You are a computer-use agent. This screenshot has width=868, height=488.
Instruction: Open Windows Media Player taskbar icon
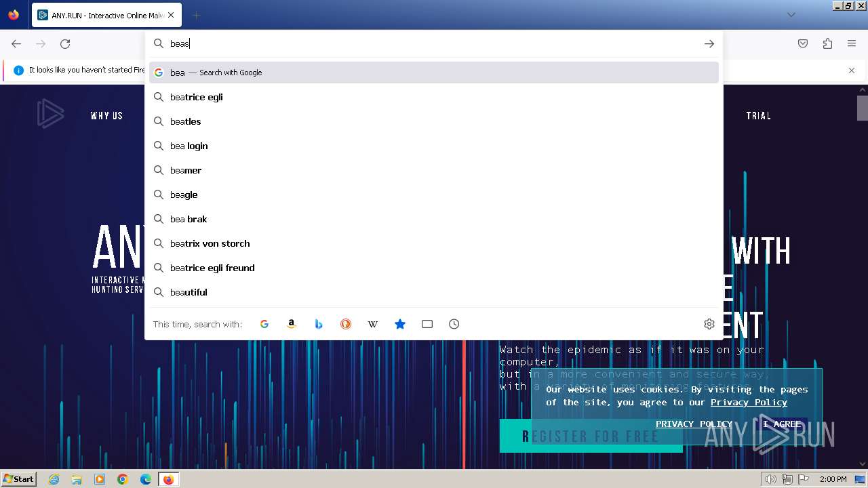coord(100,479)
